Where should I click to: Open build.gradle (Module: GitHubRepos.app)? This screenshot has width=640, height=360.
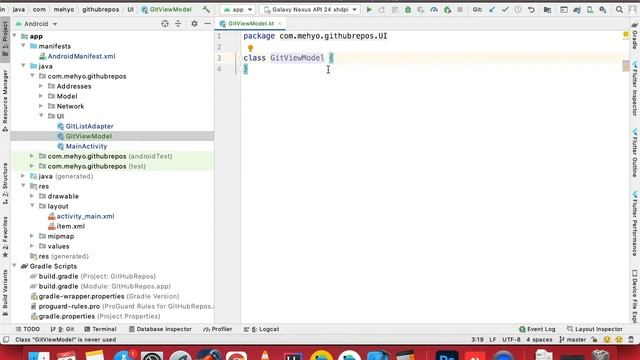(x=104, y=286)
